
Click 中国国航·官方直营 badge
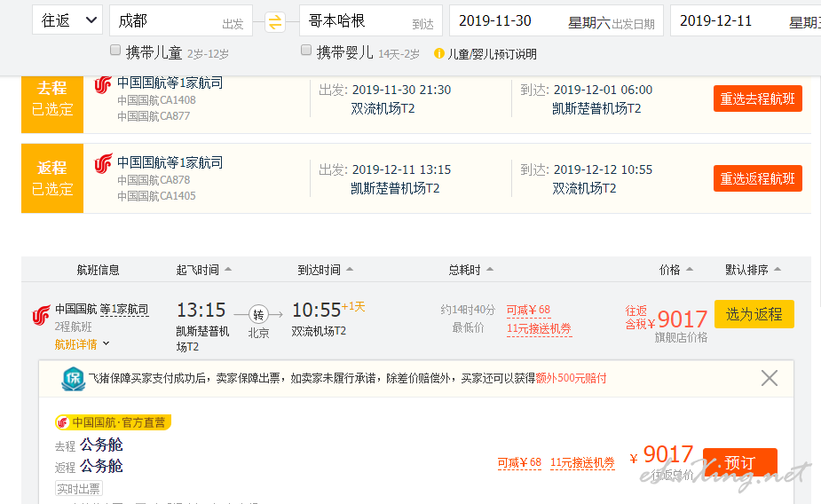(113, 422)
